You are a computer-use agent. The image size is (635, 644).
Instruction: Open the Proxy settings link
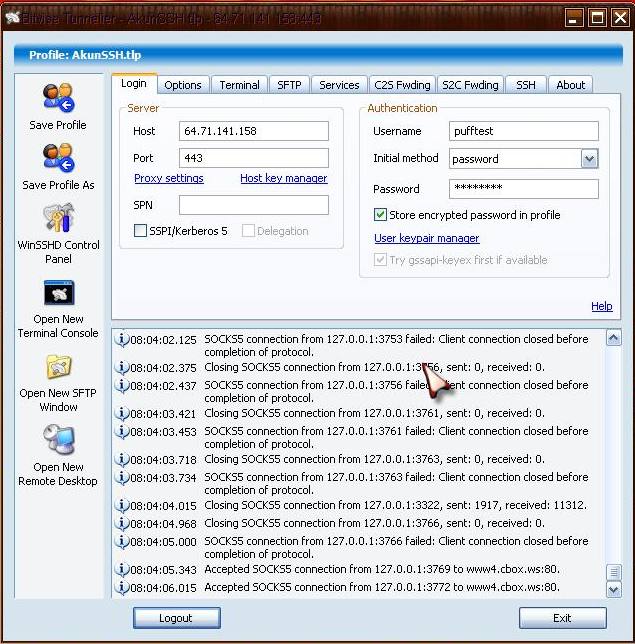(169, 179)
